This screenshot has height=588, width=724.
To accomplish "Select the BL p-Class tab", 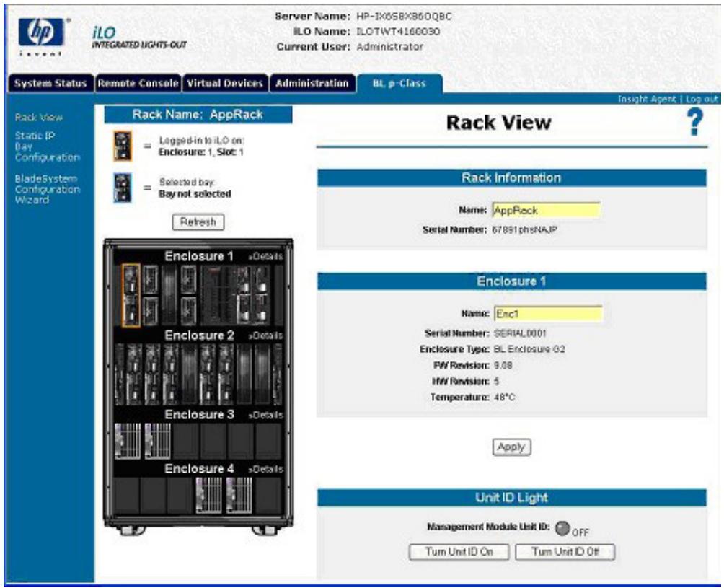I will (x=399, y=84).
